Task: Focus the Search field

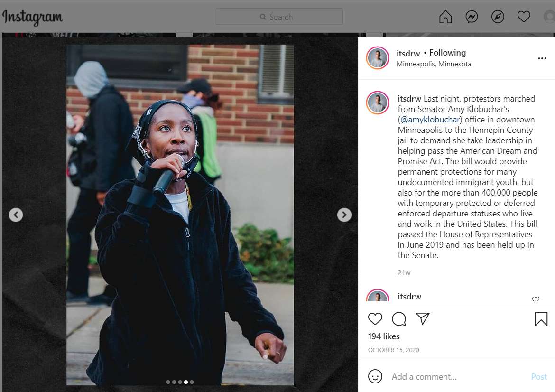Action: pos(279,17)
